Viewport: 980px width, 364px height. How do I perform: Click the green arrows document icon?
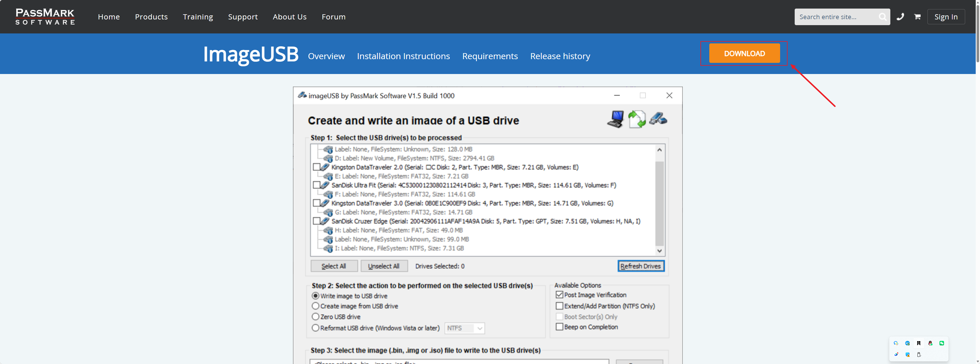[x=637, y=119]
